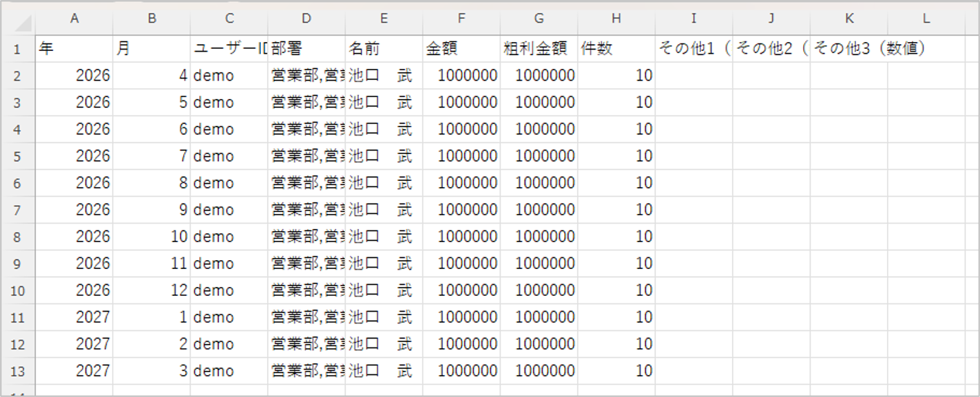Select column H header

tap(616, 19)
